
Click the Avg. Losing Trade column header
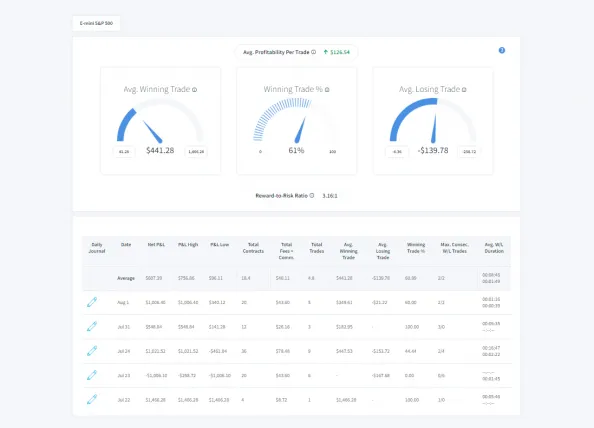click(x=383, y=251)
